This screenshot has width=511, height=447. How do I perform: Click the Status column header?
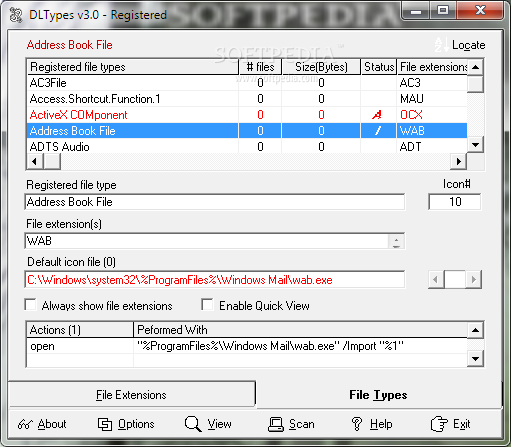[379, 67]
